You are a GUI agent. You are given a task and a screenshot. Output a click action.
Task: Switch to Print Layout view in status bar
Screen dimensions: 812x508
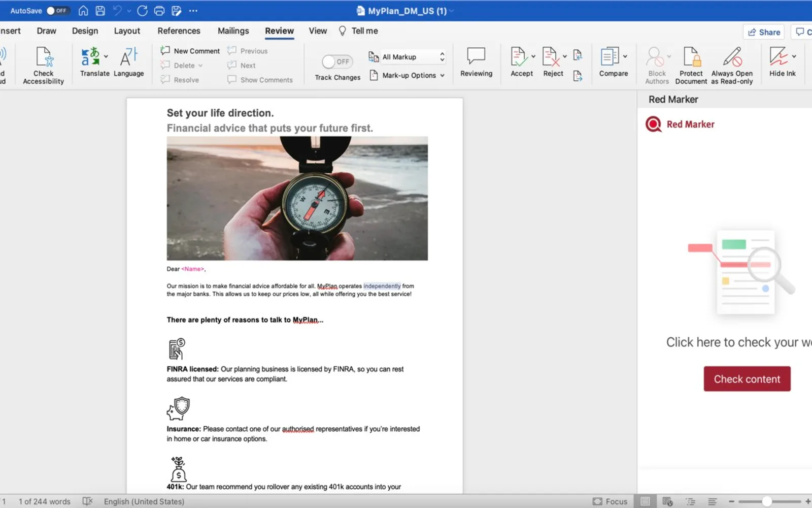click(645, 501)
